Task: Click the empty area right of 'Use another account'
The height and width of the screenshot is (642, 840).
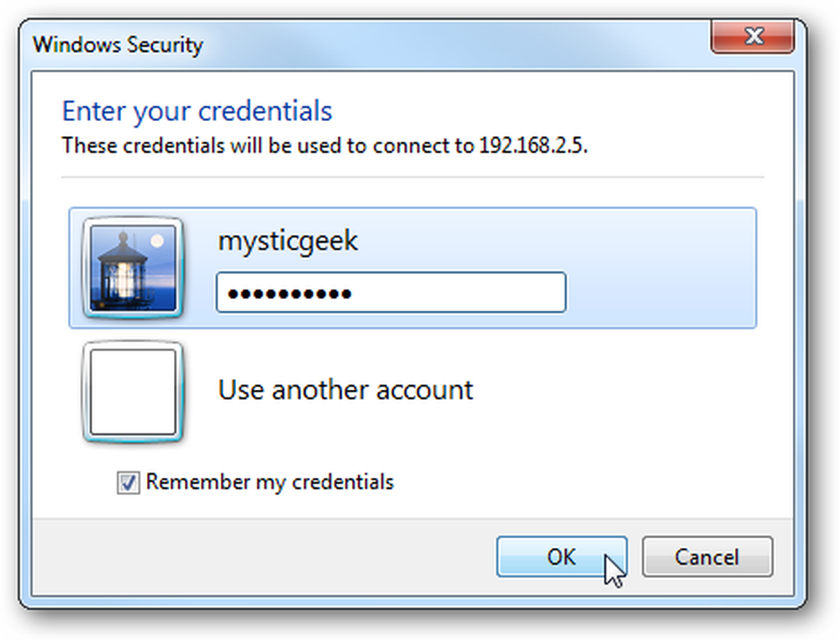Action: pos(616,390)
